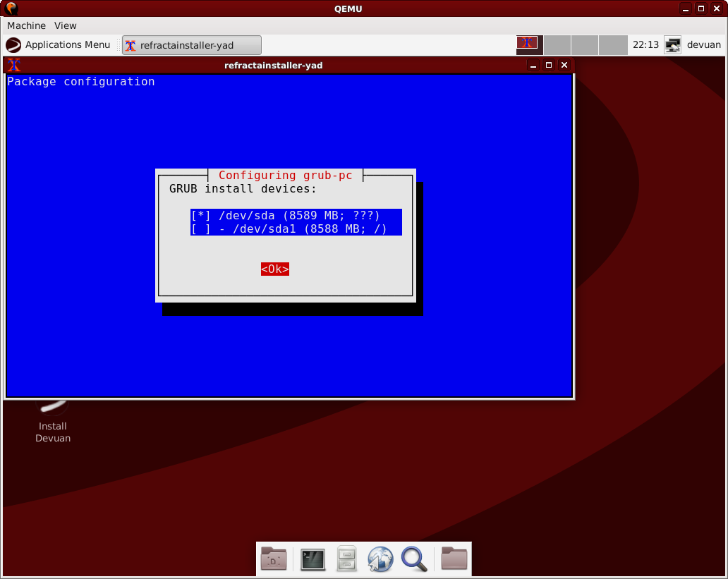Image resolution: width=728 pixels, height=579 pixels.
Task: Select refractainstaller-yad taskbar window button
Action: pyautogui.click(x=192, y=45)
